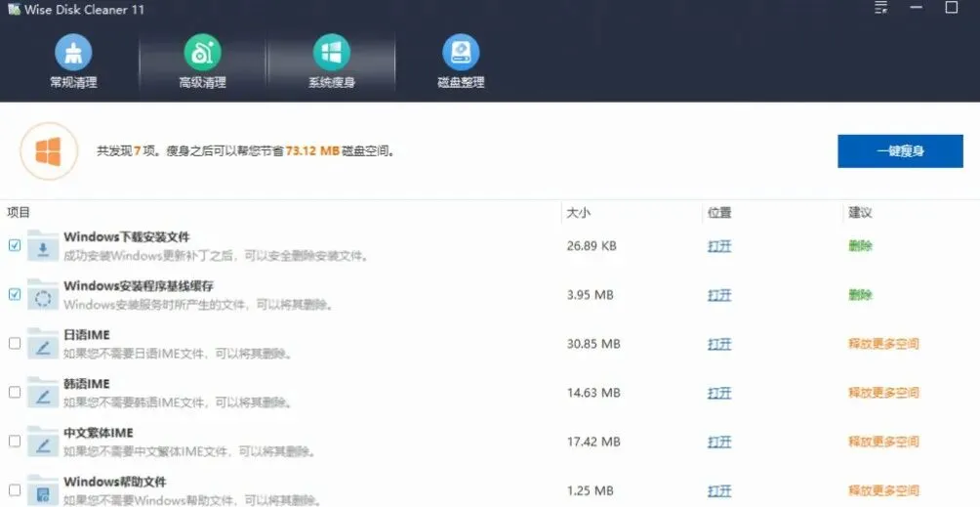This screenshot has height=507, width=980.
Task: Click 打开 link for 日语IME
Action: pyautogui.click(x=719, y=344)
